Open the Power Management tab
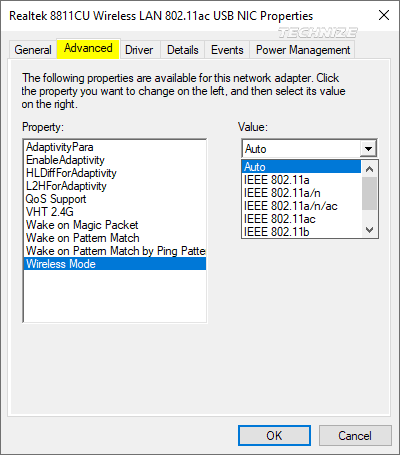The image size is (400, 455). pos(303,50)
